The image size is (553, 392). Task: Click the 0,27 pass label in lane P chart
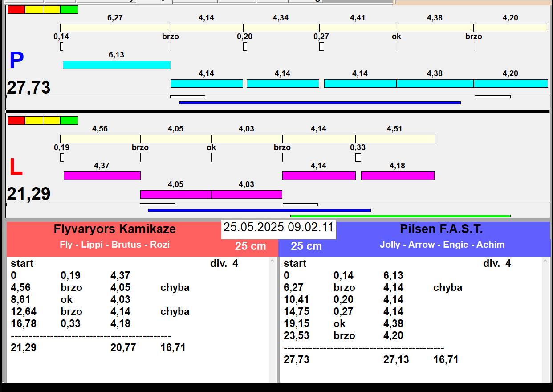click(x=321, y=37)
